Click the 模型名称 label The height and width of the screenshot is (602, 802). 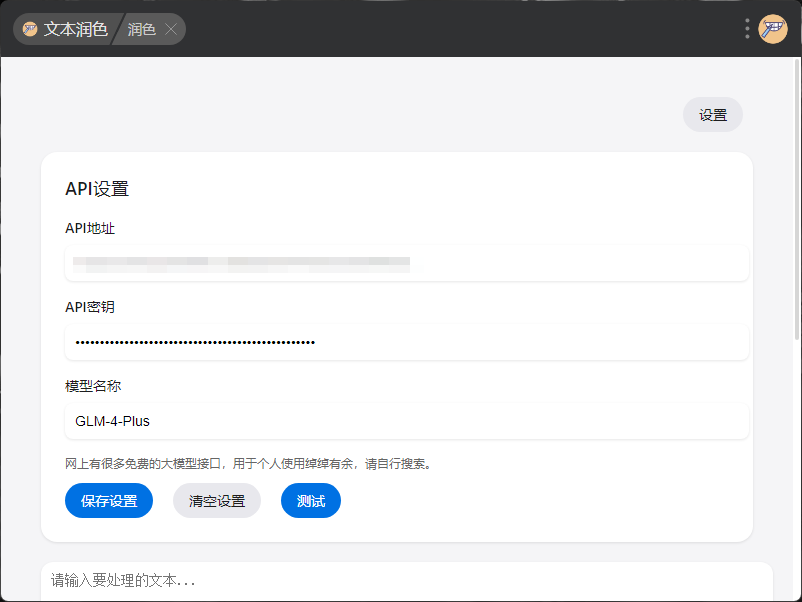(x=93, y=386)
